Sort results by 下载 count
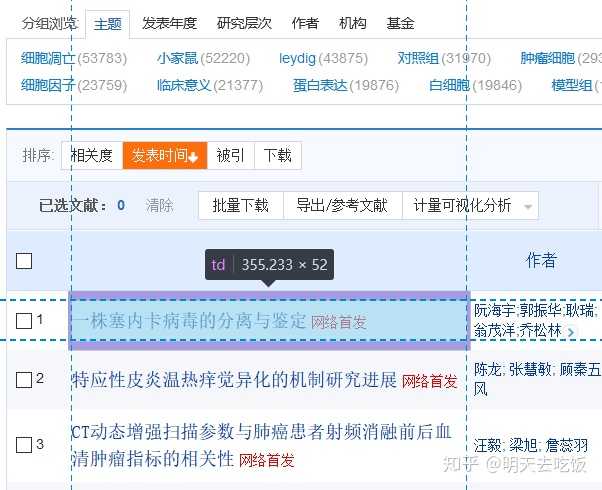Image resolution: width=602 pixels, height=490 pixels. pos(278,156)
